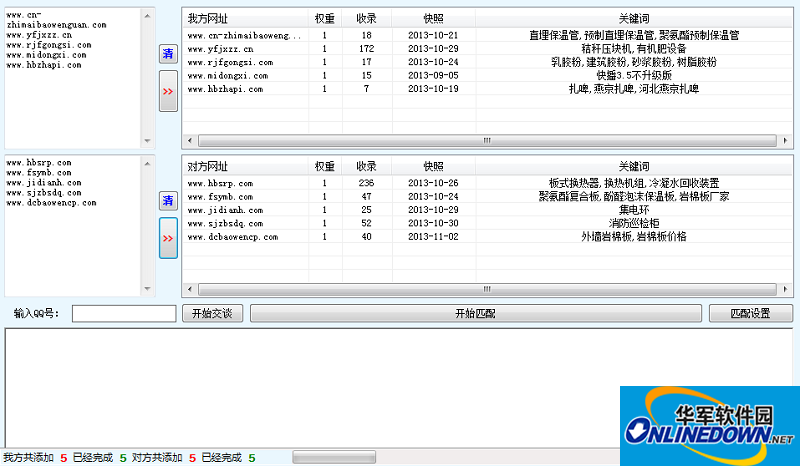The height and width of the screenshot is (466, 800).
Task: Click the 172 index count cell
Action: [366, 49]
